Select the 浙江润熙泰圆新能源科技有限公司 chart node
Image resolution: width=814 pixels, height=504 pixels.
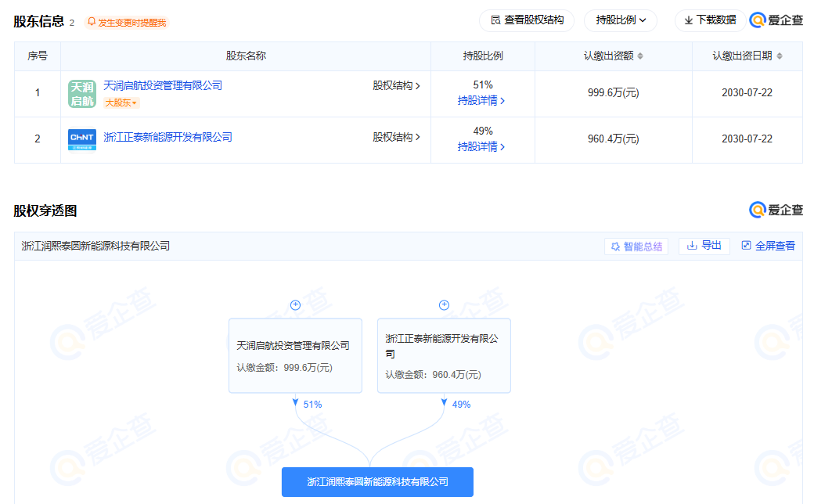click(x=377, y=482)
